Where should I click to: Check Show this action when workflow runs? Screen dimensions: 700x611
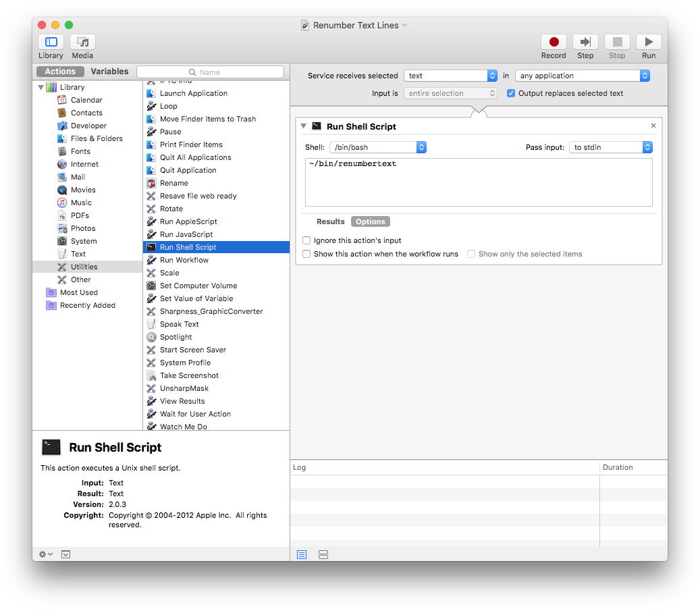(x=307, y=254)
